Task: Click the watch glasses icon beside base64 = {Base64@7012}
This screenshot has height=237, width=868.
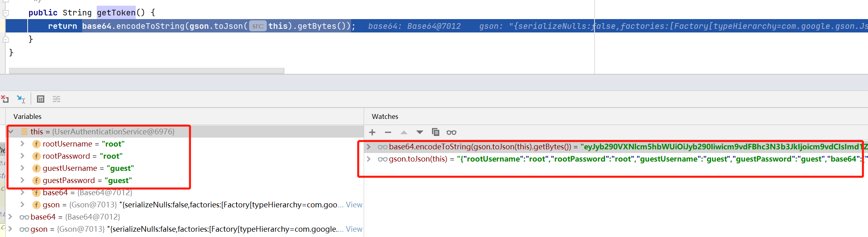Action: pyautogui.click(x=24, y=217)
